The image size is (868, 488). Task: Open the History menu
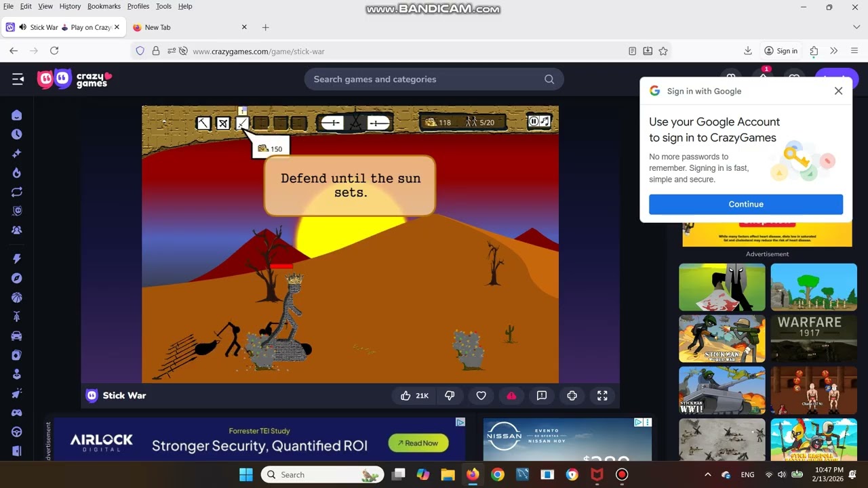click(70, 6)
